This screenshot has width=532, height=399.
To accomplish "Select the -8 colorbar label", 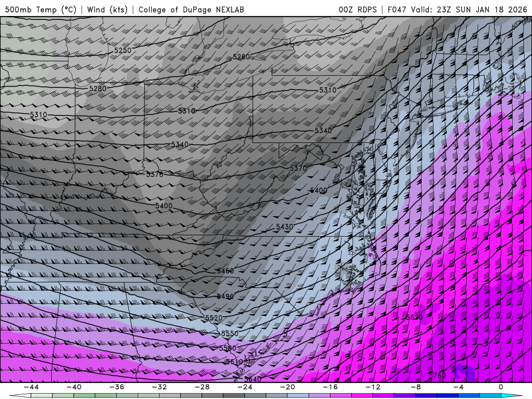I will 416,387.
